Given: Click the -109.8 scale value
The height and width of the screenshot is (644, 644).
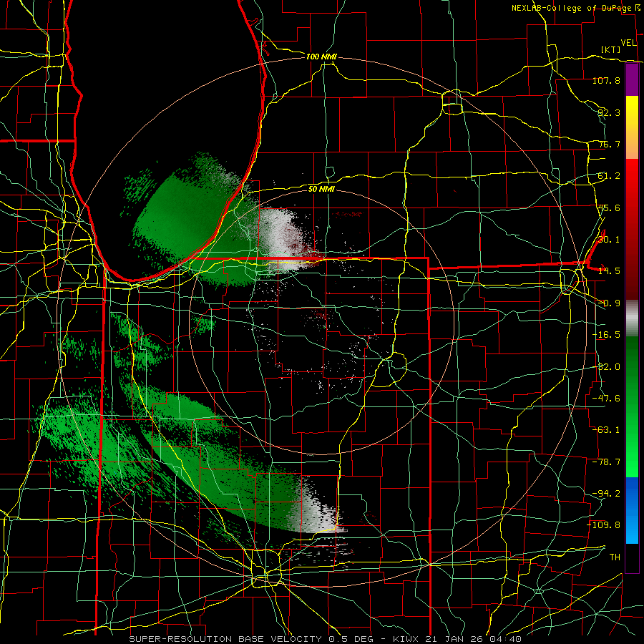Looking at the screenshot, I should click(604, 525).
